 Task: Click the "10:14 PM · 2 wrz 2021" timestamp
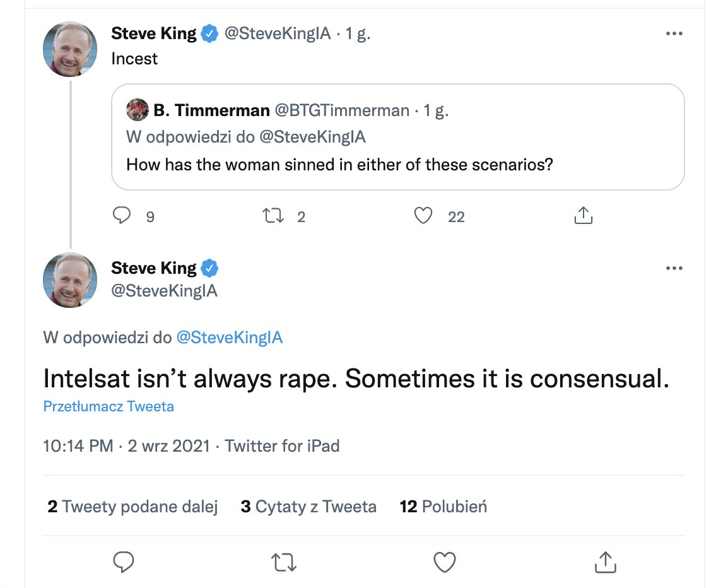126,446
